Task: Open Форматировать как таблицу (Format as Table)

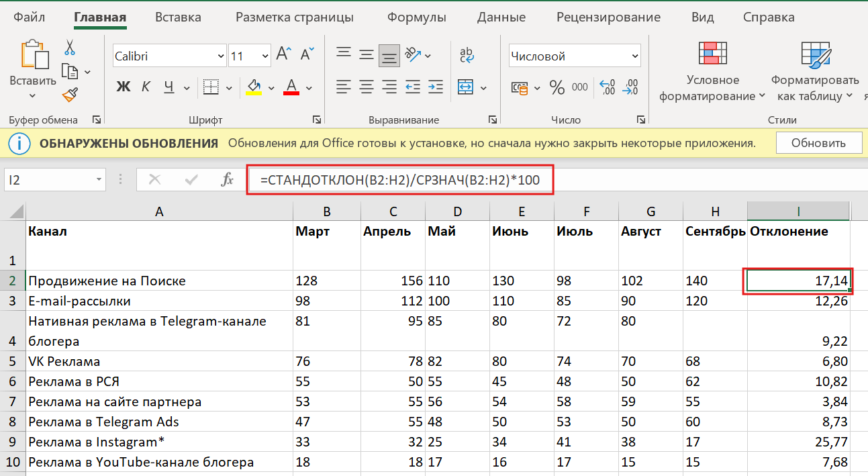Action: [814, 74]
